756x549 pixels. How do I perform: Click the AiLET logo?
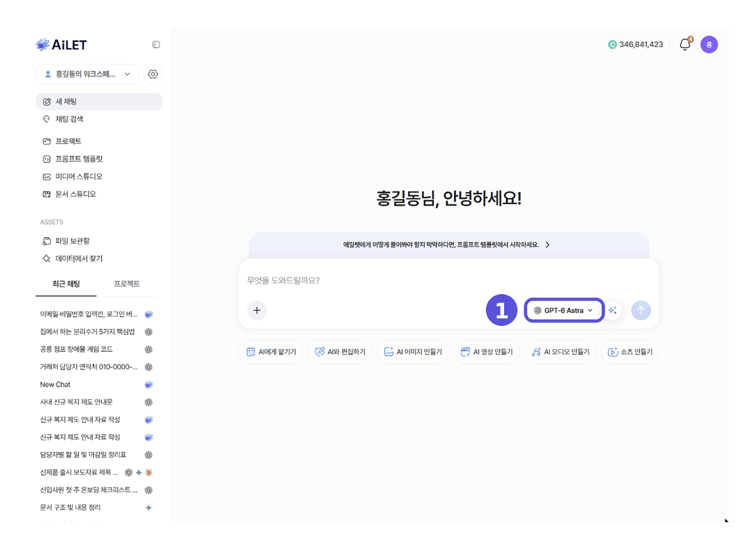pos(61,45)
